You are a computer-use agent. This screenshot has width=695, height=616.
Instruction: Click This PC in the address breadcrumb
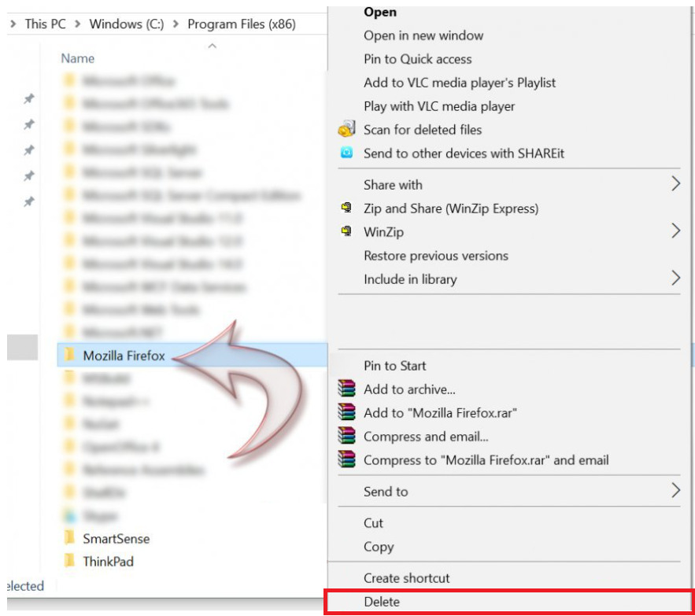(x=45, y=24)
